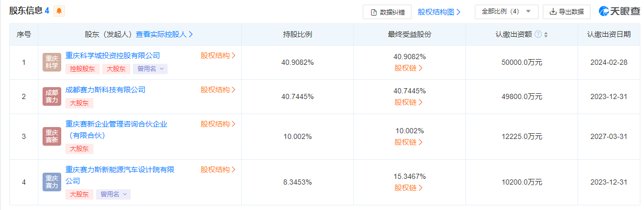Screen dimensions: 644x210
Task: Click the date 2024-02-28
Action: (609, 62)
